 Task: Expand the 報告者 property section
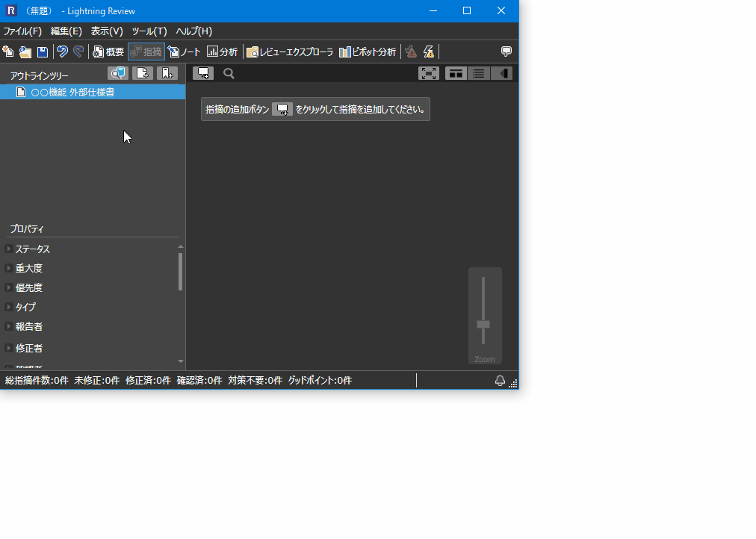click(8, 326)
